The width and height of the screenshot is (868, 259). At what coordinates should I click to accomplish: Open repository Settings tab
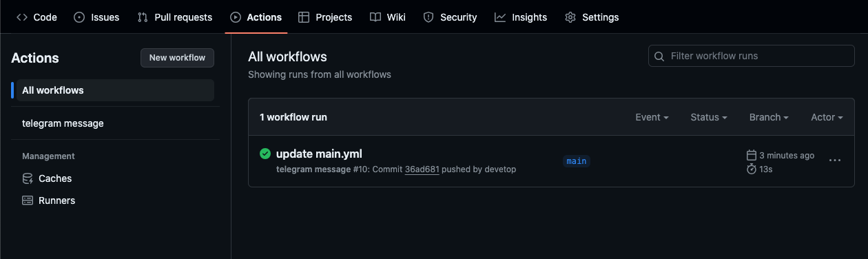(592, 17)
